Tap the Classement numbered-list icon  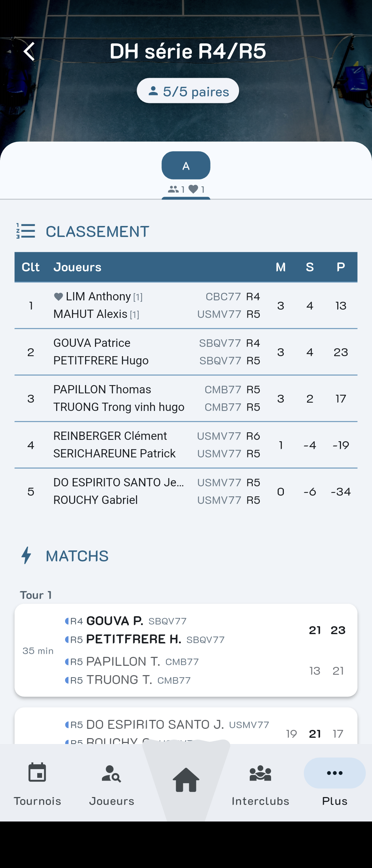(26, 231)
